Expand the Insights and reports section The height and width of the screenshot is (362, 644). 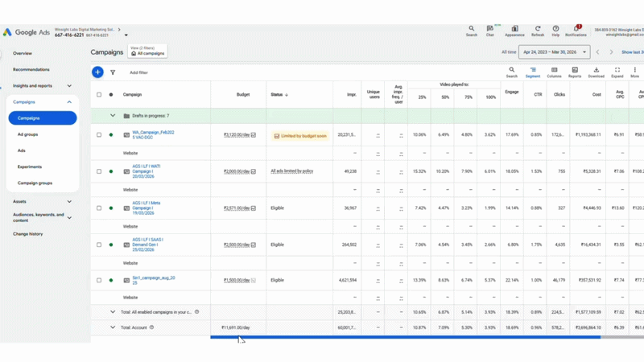coord(69,86)
